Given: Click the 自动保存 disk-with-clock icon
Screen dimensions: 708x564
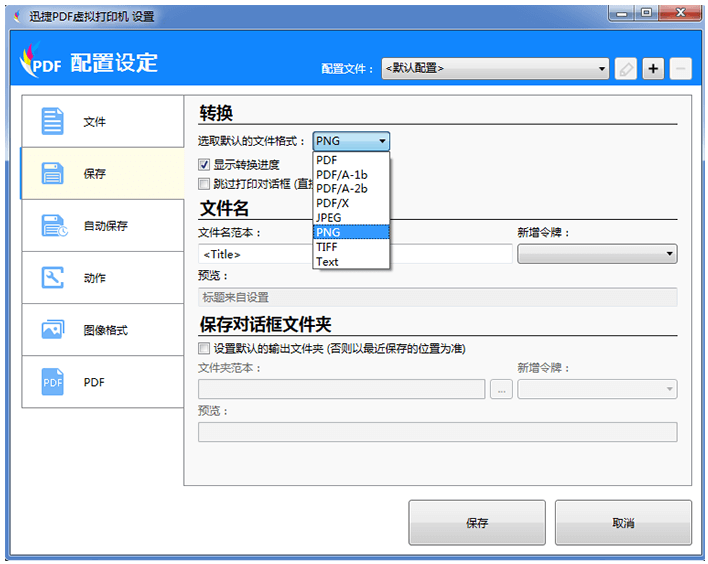Looking at the screenshot, I should (54, 225).
